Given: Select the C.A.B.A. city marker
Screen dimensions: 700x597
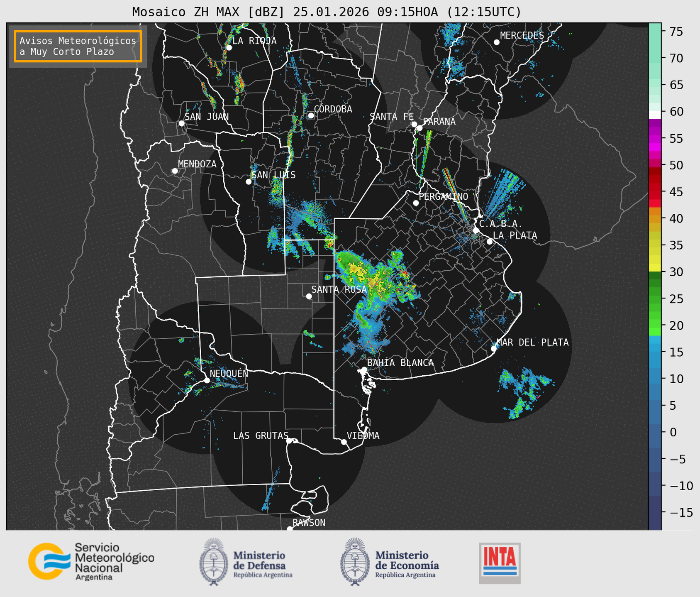Looking at the screenshot, I should pos(476,230).
